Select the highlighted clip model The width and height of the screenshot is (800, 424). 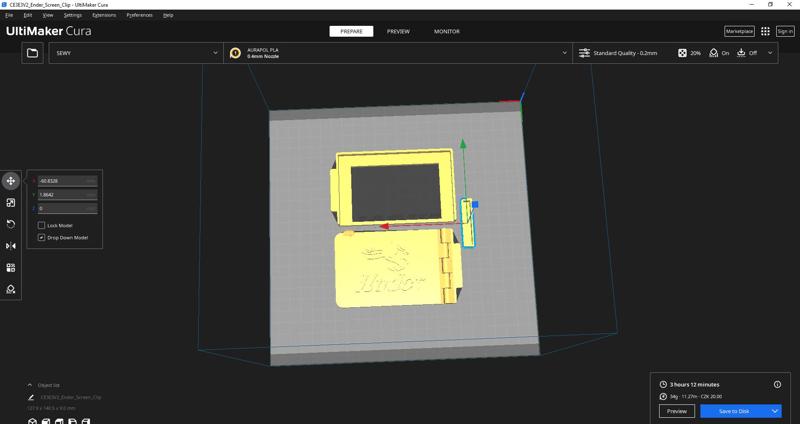pyautogui.click(x=469, y=232)
